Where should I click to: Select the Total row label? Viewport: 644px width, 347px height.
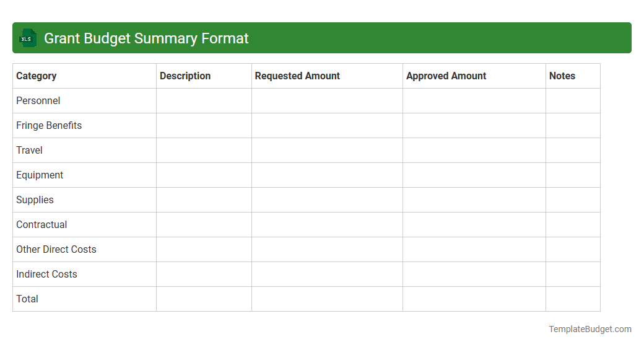click(x=27, y=299)
